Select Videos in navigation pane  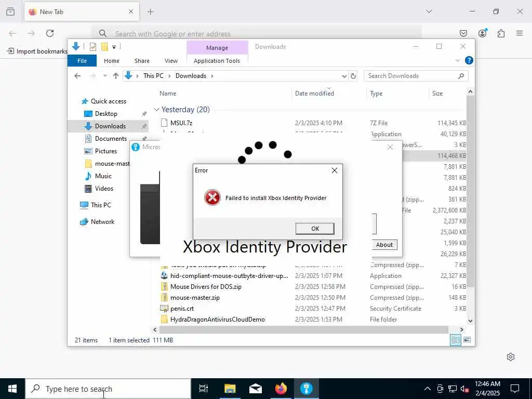click(x=104, y=189)
